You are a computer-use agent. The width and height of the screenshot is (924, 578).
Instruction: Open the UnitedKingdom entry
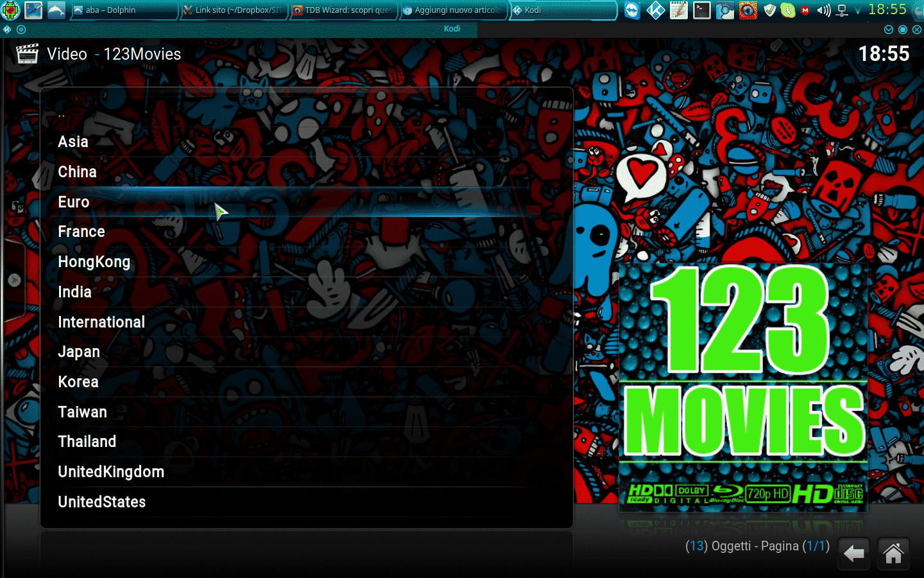306,472
